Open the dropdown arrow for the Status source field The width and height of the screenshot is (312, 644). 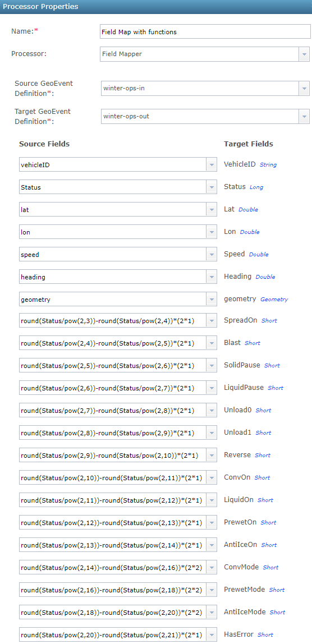click(212, 187)
